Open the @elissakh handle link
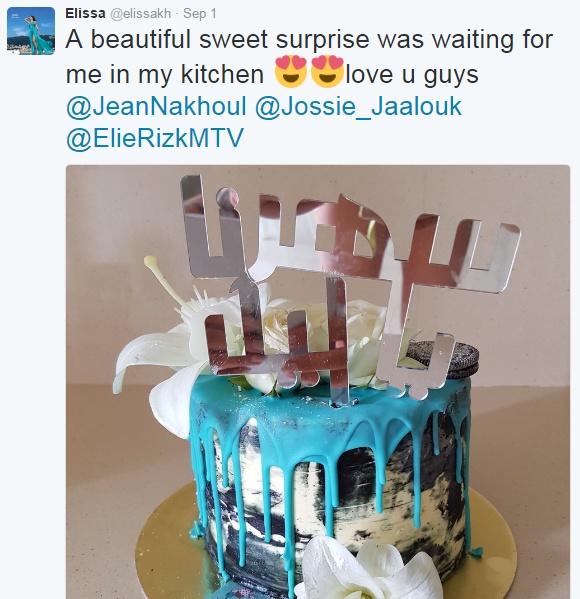Screen dimensions: 580x599 coord(141,14)
